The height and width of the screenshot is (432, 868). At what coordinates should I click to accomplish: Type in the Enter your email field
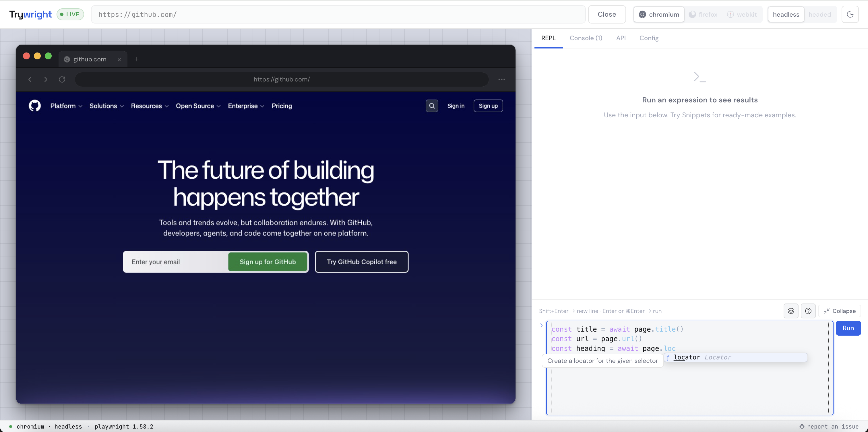[x=175, y=262]
